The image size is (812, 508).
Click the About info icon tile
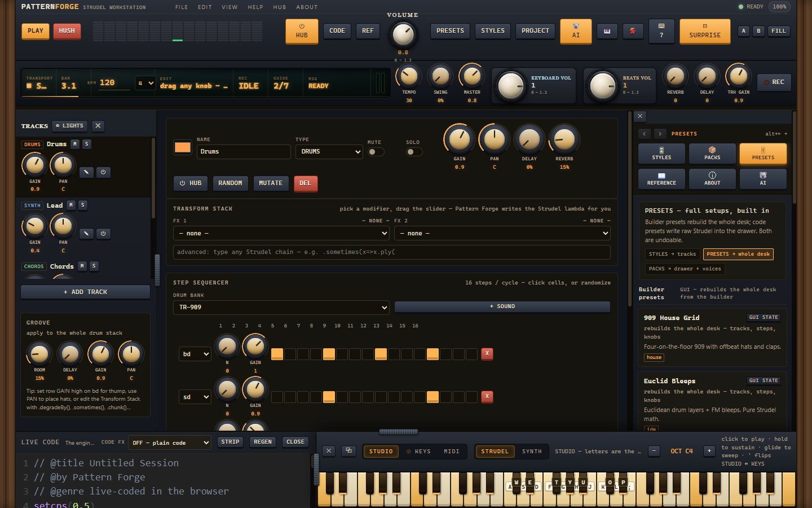point(712,179)
